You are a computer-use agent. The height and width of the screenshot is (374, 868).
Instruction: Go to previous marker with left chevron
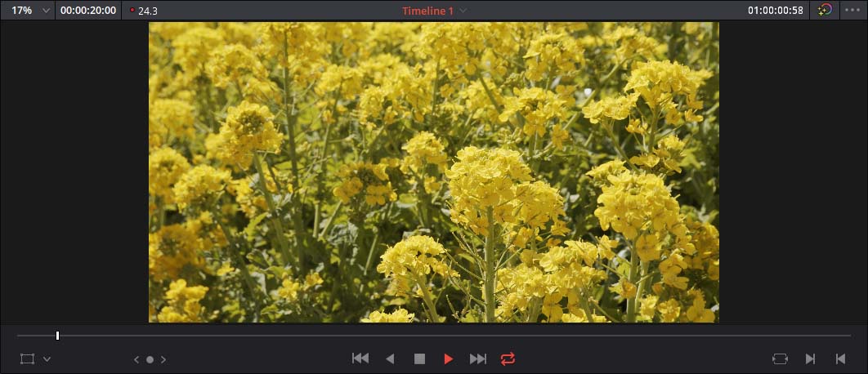point(136,359)
